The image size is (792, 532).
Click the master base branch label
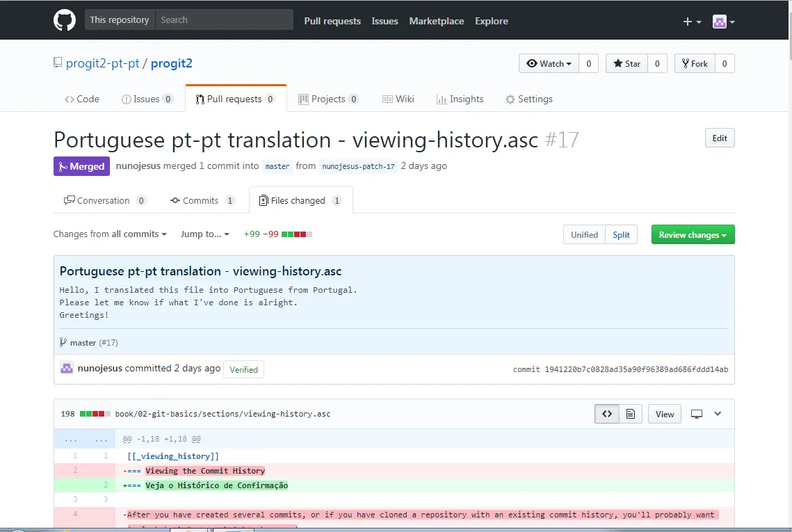(277, 166)
